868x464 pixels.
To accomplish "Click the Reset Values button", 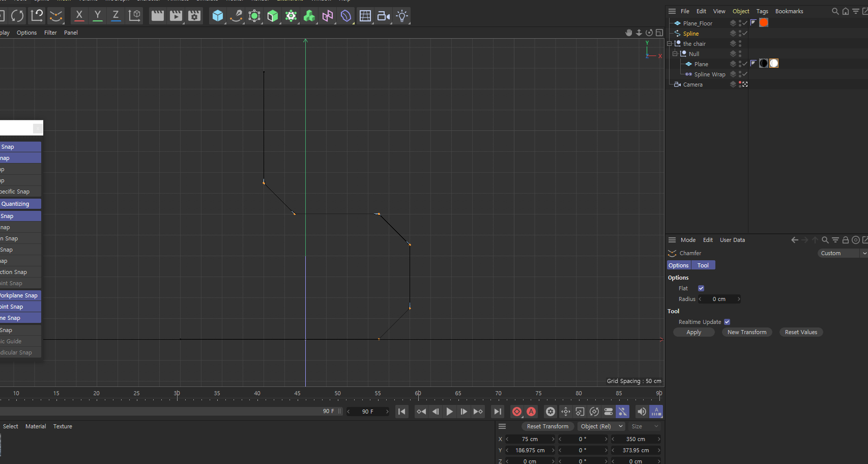I will click(801, 332).
